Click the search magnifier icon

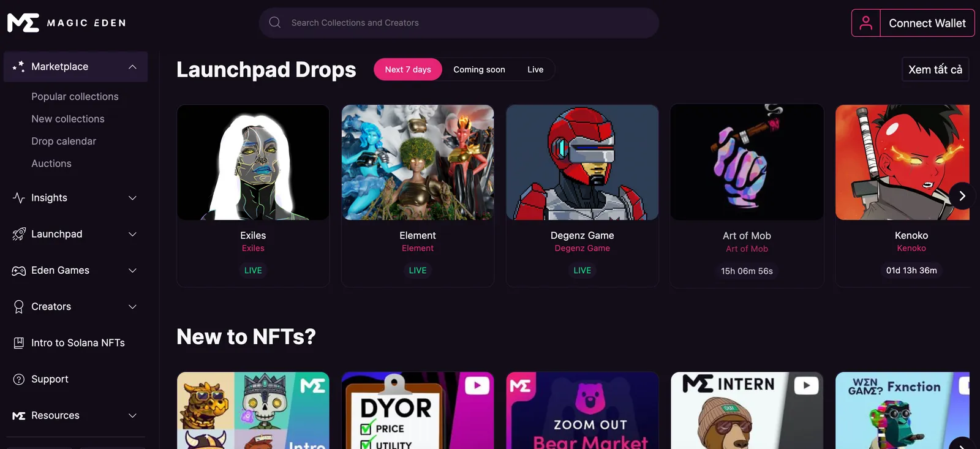[x=275, y=23]
